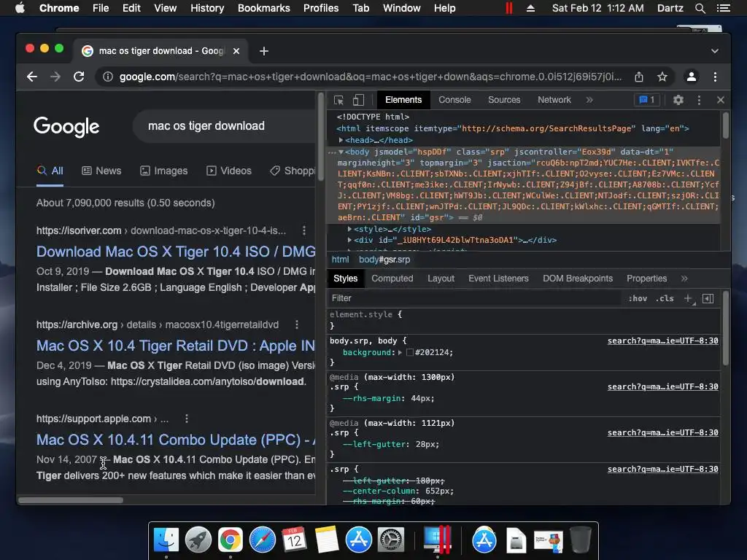Expand the div _iU8HYt69L42blwTtna3oDA1 node
This screenshot has width=747, height=560.
tap(349, 240)
